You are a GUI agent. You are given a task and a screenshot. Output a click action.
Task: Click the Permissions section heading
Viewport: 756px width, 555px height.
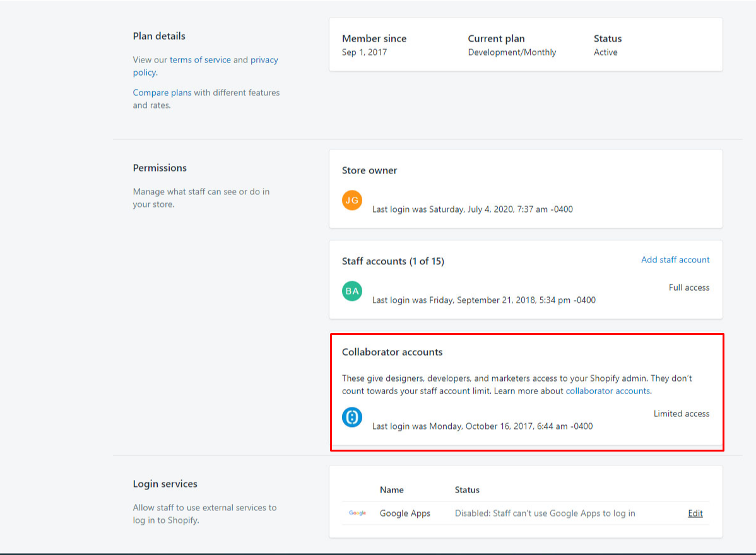point(160,168)
